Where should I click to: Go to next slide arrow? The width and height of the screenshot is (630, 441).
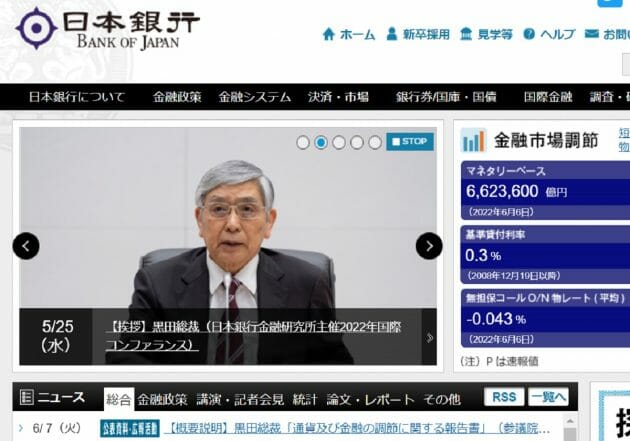429,246
